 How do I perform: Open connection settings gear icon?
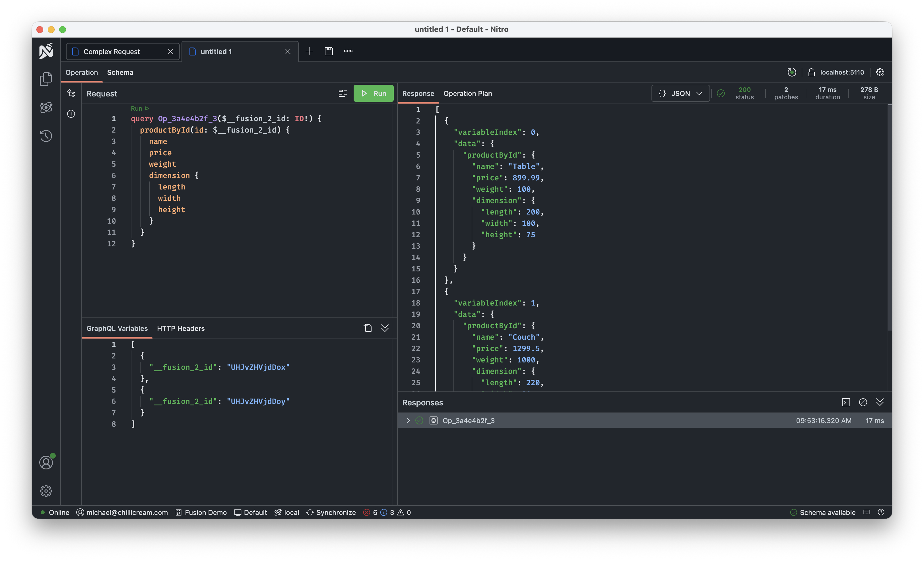pos(880,72)
